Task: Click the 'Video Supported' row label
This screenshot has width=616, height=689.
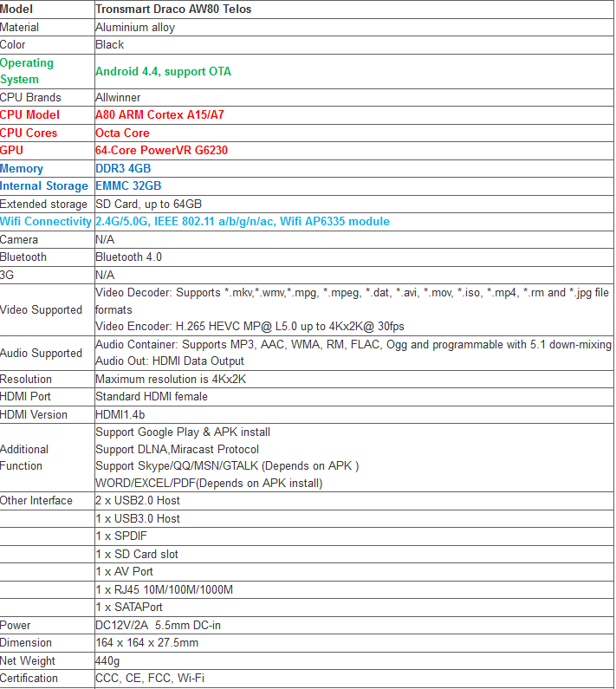Action: click(41, 309)
